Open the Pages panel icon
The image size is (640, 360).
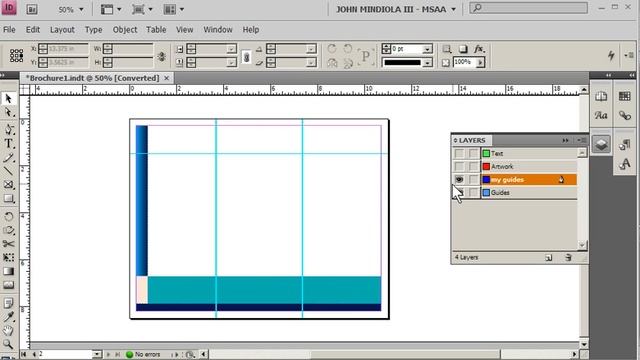point(601,96)
